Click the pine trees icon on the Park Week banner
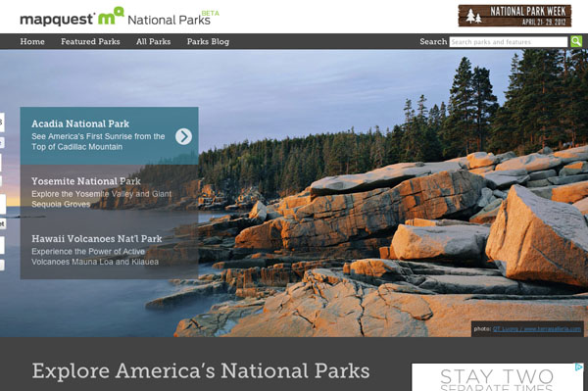Screen dimensions: 588x391 pos(473,16)
